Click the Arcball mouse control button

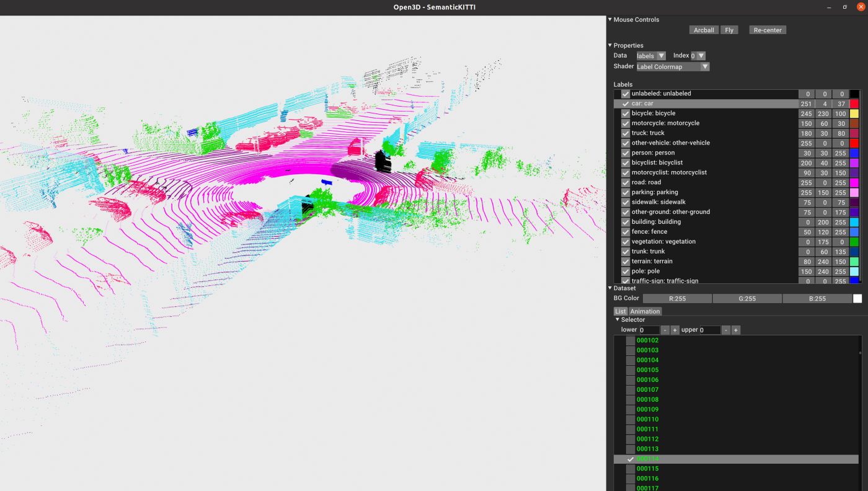704,29
